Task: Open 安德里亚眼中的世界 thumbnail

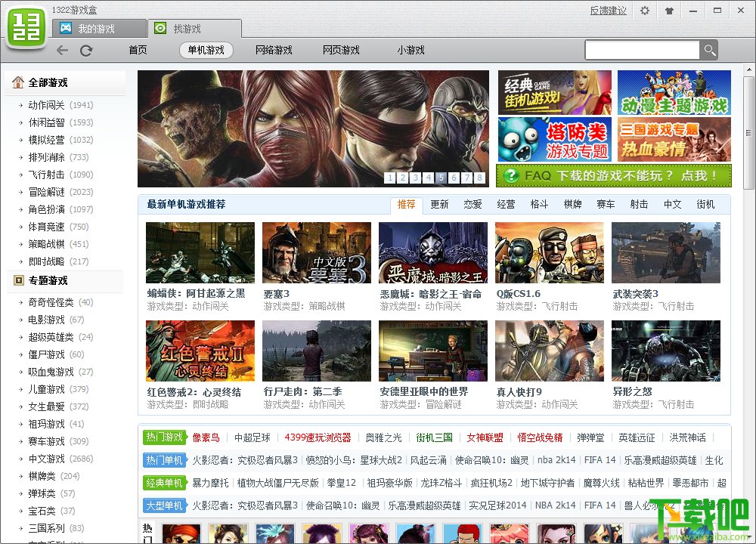Action: [x=433, y=351]
